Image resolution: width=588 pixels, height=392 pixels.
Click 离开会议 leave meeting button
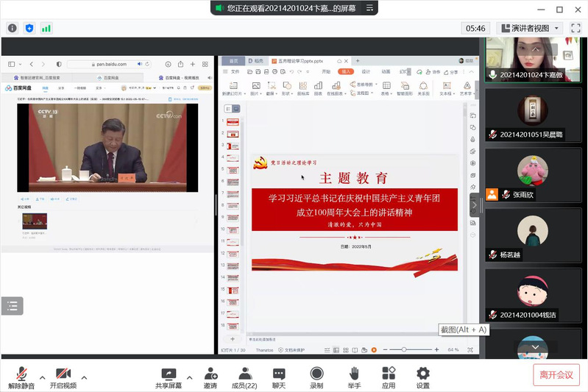tap(556, 375)
